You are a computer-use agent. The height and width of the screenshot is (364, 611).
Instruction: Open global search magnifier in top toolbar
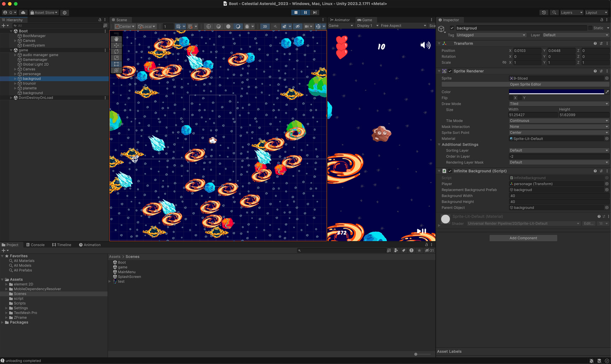point(554,12)
